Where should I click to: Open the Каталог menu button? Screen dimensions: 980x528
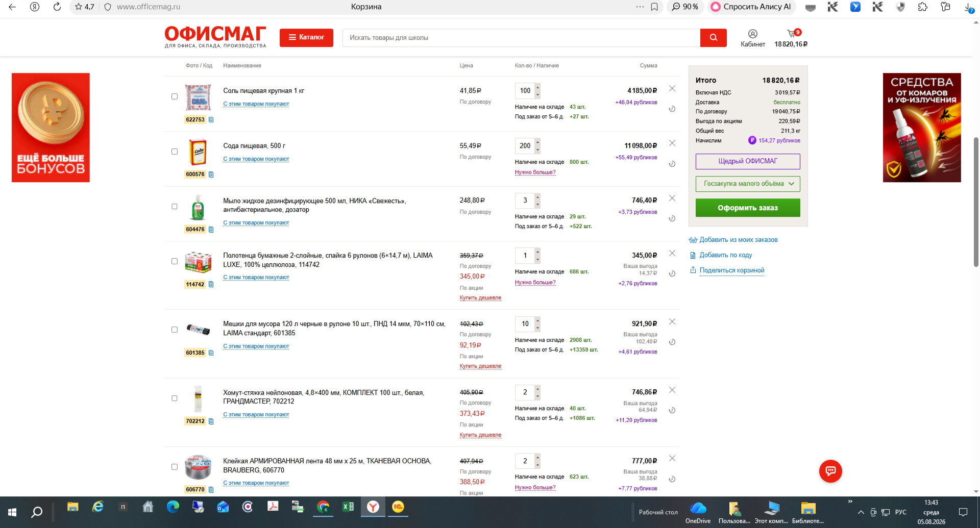click(306, 37)
